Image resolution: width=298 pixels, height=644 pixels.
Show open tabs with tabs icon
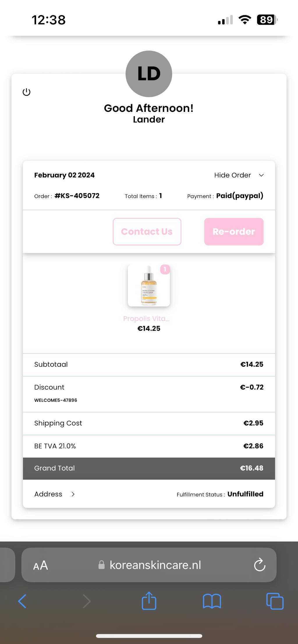(275, 601)
